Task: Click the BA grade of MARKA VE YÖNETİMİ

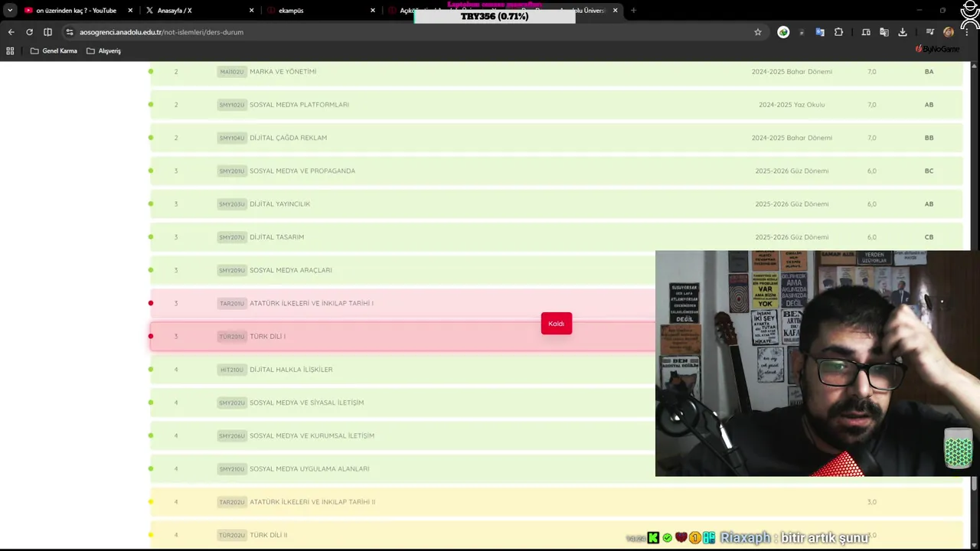Action: [x=929, y=72]
